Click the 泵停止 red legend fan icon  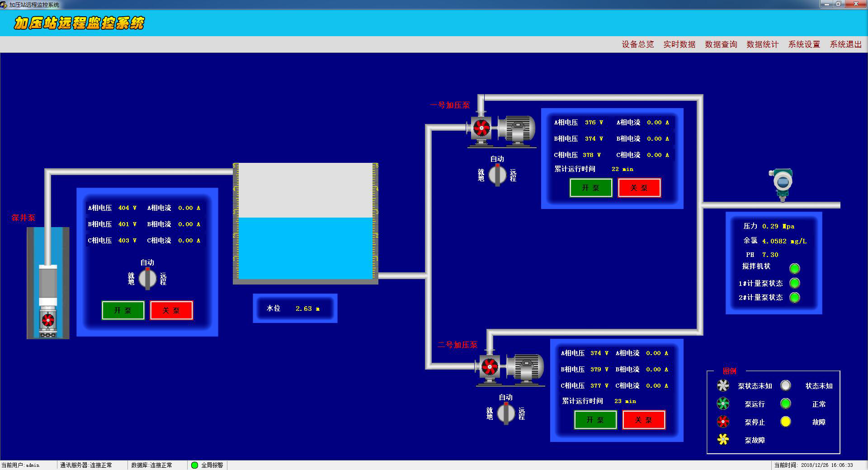[723, 422]
